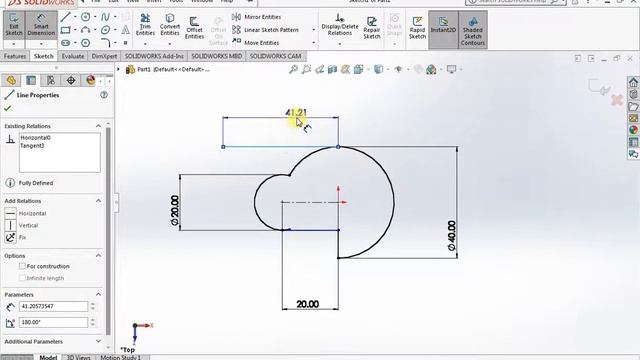Viewport: 640px width, 360px height.
Task: Open the DimXpertManager tab icon
Action: click(x=71, y=80)
